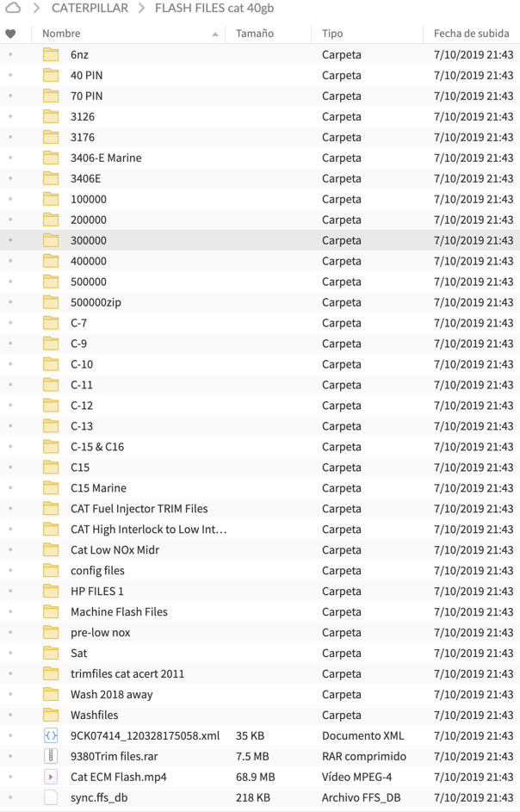Click the 400000 folder icon

[51, 261]
